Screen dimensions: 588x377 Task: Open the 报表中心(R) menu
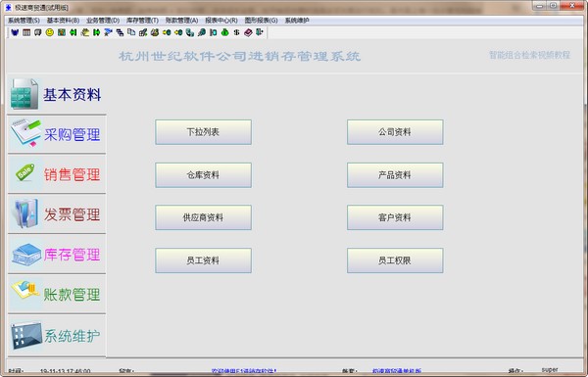click(x=221, y=21)
